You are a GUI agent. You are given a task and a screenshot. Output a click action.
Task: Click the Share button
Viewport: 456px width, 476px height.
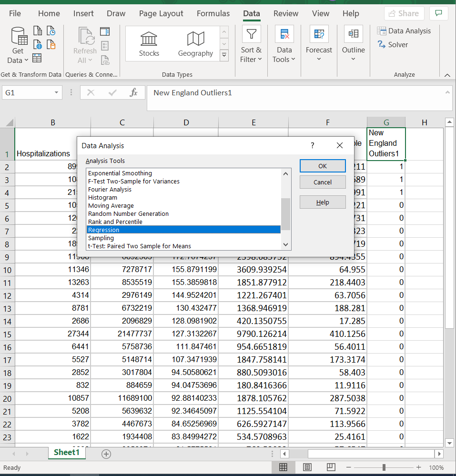click(404, 13)
